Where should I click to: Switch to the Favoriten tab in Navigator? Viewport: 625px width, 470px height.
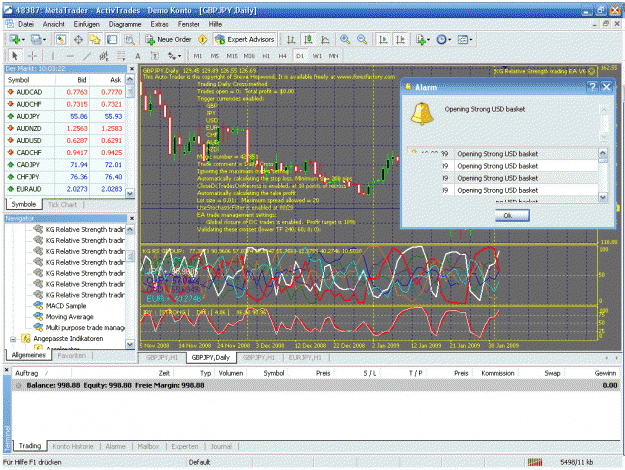[71, 355]
